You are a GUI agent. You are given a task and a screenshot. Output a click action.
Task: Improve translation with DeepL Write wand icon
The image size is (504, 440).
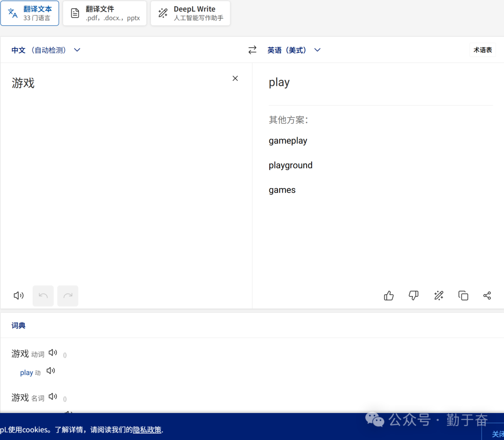pyautogui.click(x=439, y=295)
